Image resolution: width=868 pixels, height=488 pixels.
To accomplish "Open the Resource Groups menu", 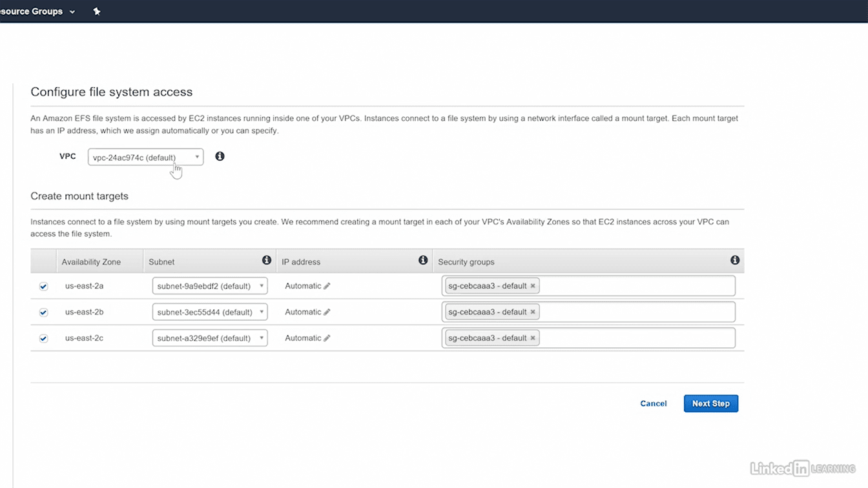I will coord(37,12).
